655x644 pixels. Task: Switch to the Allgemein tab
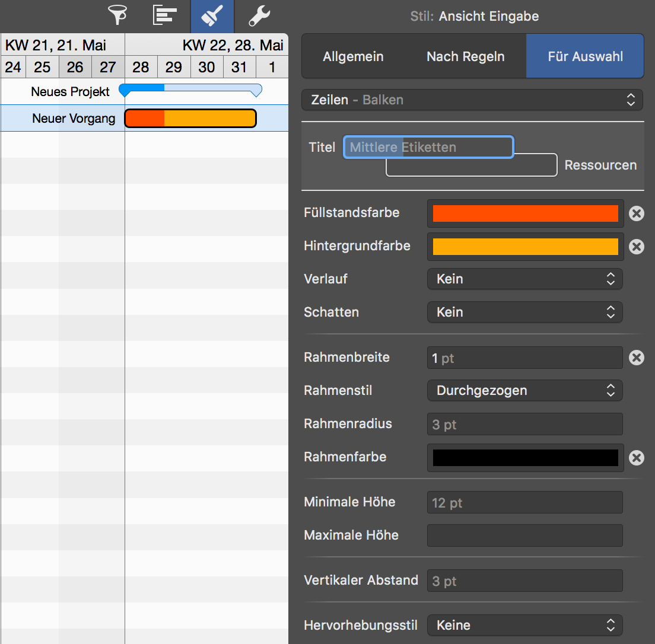coord(353,57)
